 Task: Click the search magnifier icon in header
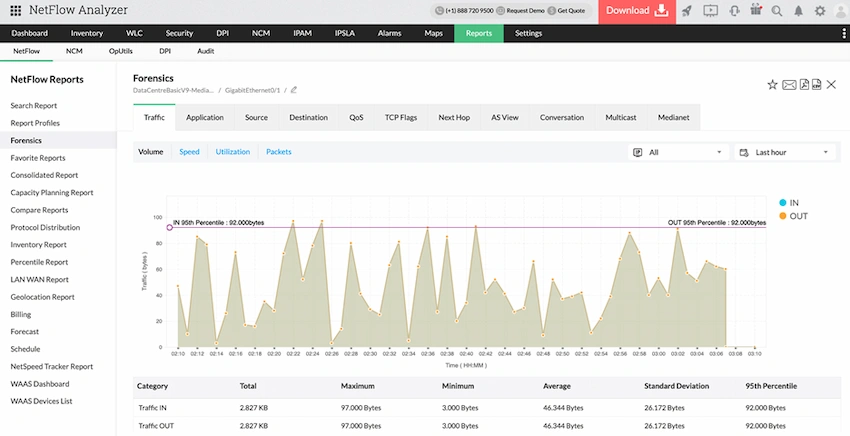pyautogui.click(x=777, y=11)
